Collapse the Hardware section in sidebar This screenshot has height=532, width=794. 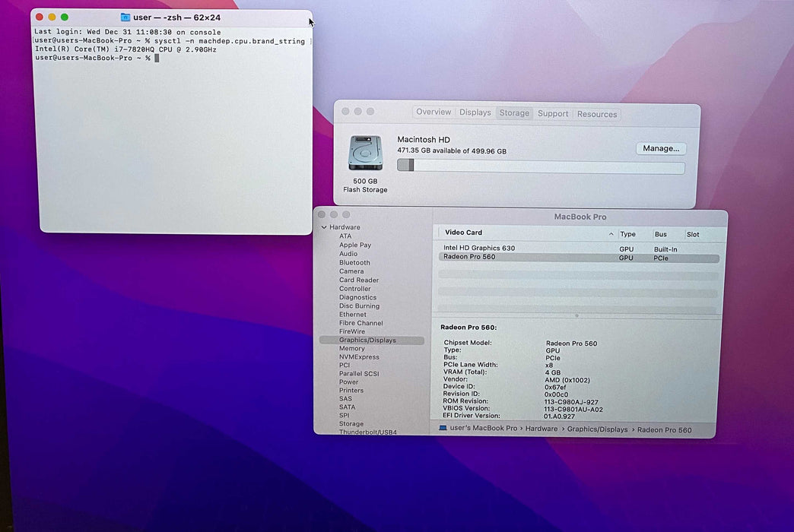coord(324,227)
